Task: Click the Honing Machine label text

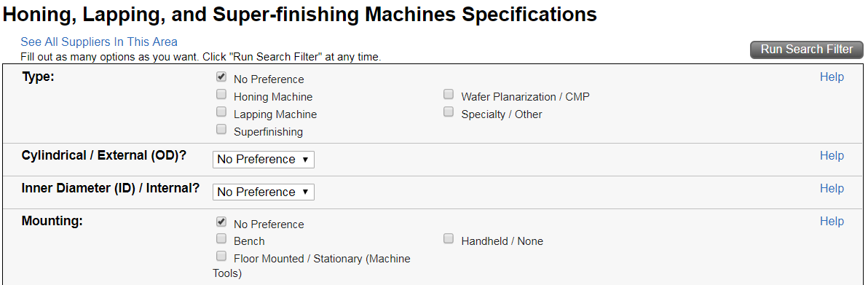Action: 273,97
